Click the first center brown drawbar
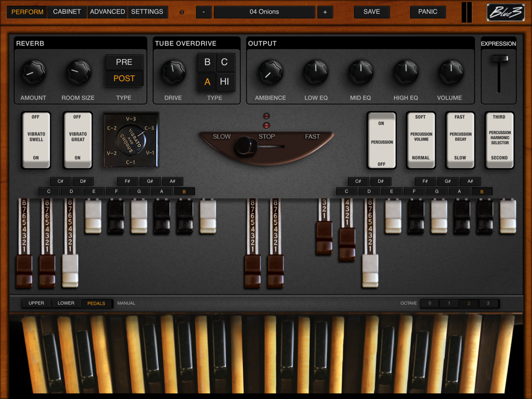The height and width of the screenshot is (399, 532). [x=253, y=271]
